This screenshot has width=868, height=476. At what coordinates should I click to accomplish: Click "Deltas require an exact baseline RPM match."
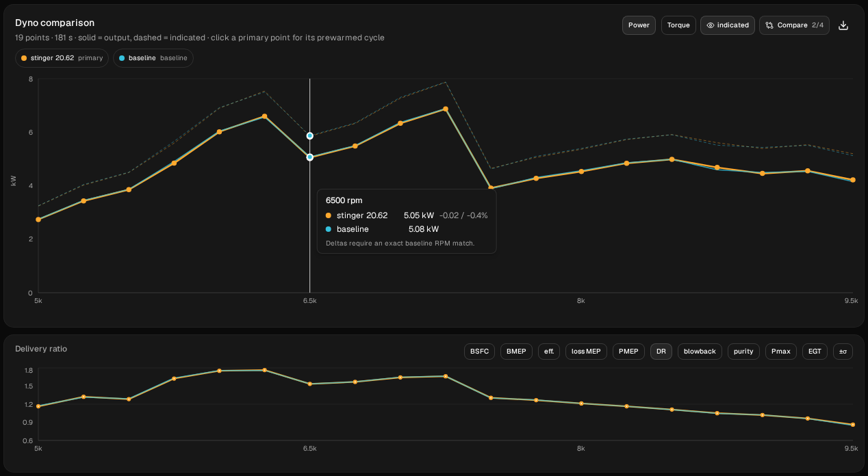pos(400,243)
